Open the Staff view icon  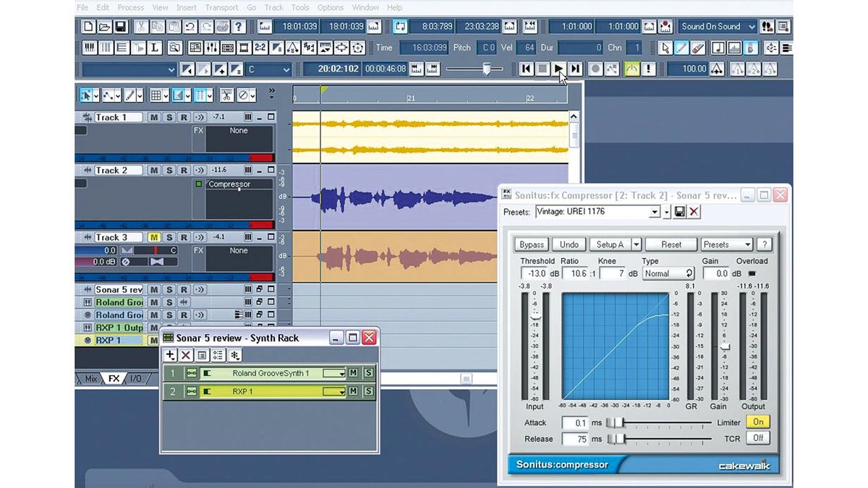click(122, 48)
